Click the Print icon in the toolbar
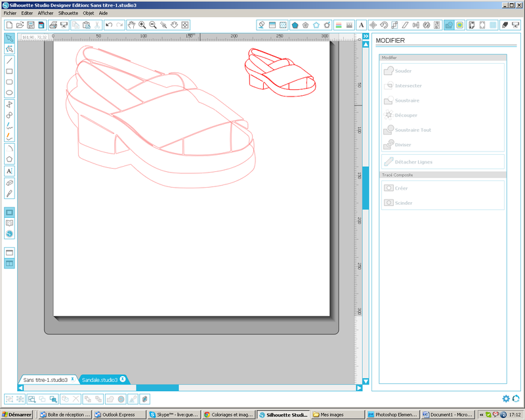Screen dimensions: 525x420 click(x=53, y=25)
